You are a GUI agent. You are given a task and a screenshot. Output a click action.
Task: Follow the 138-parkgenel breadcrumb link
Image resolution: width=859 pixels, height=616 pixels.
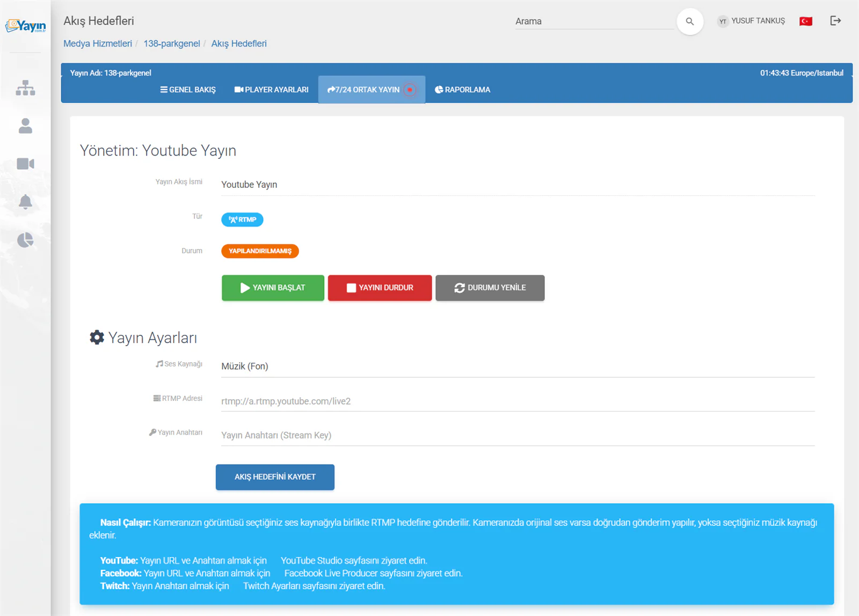[x=171, y=43]
